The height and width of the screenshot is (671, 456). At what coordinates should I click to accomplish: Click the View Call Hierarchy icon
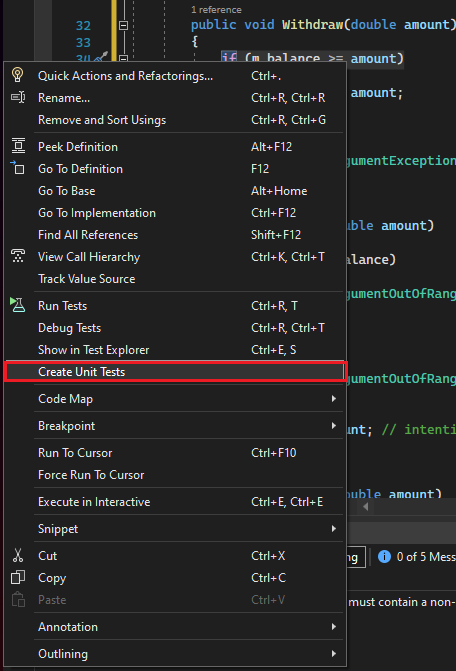pos(18,256)
